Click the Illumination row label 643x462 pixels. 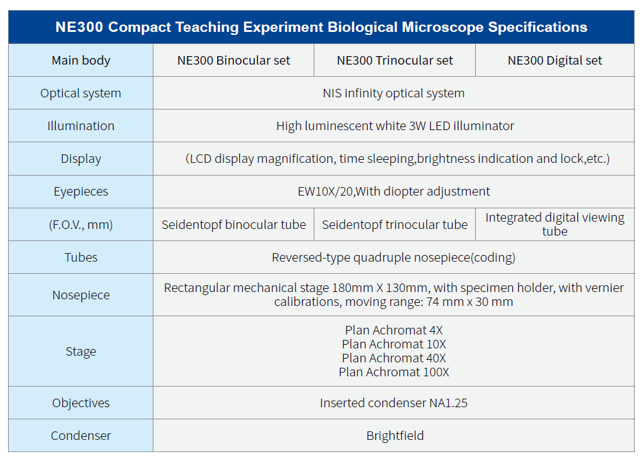point(81,126)
